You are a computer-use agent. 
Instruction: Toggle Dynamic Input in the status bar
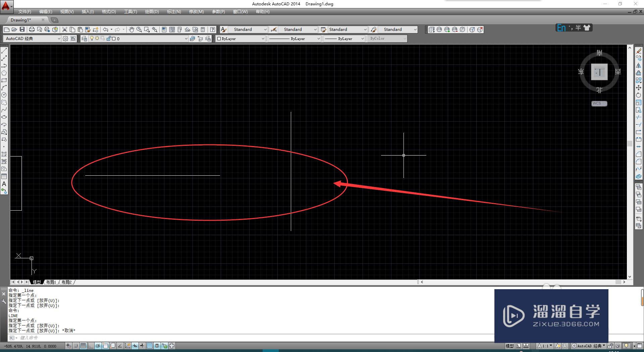[135, 346]
